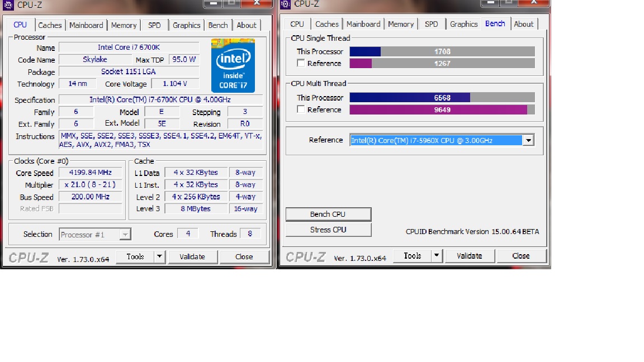Screen dimensions: 644x362
Task: Start the Stress CPU test
Action: coord(328,230)
